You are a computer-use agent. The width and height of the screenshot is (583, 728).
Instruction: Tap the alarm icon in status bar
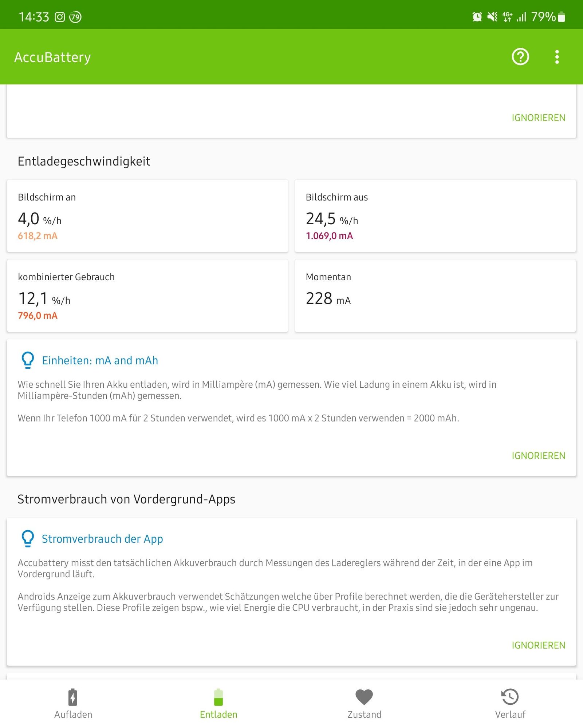(x=477, y=17)
